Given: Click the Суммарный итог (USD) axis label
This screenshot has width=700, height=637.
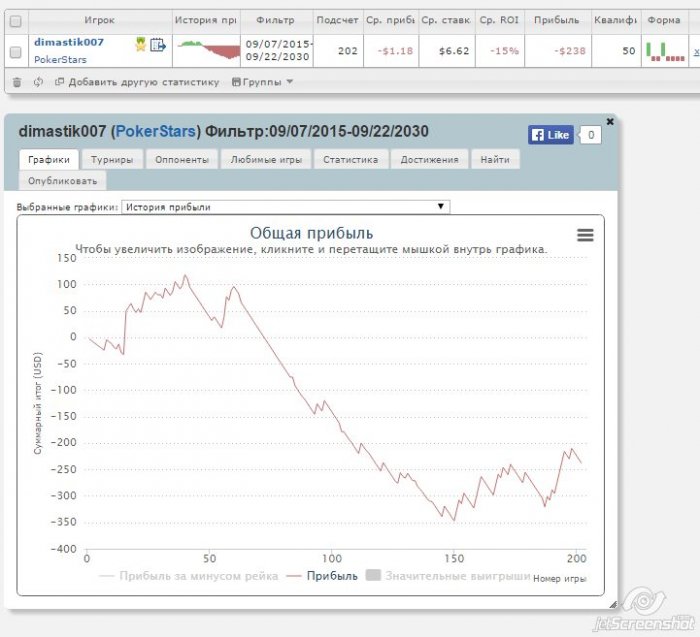Looking at the screenshot, I should pos(38,404).
